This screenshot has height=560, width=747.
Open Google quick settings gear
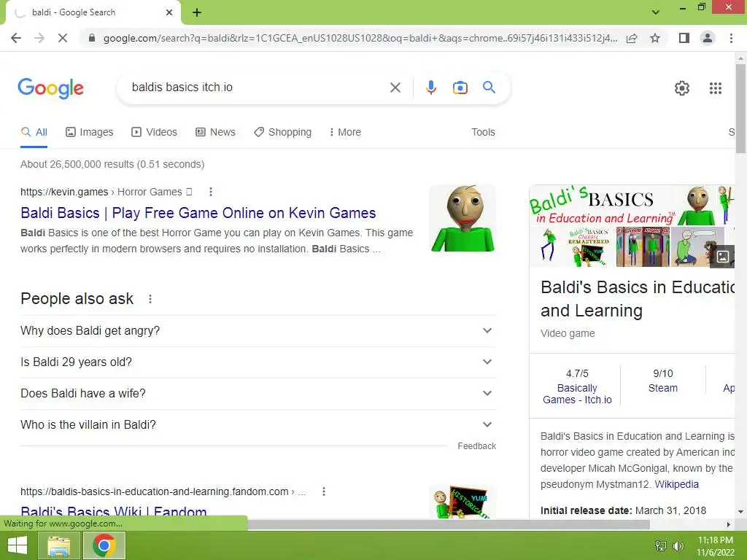point(682,88)
